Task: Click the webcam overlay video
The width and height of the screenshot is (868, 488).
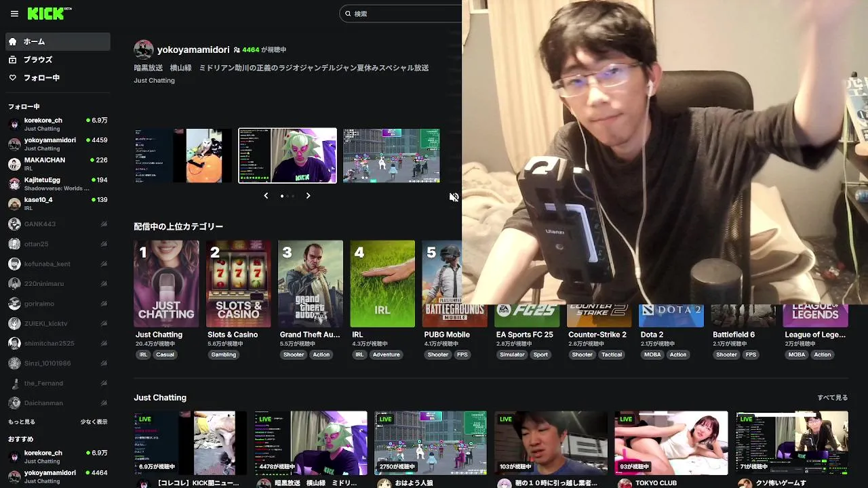Action: 665,152
